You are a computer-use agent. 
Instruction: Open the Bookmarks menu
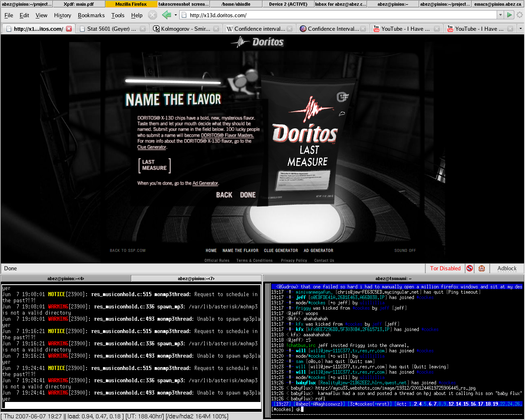pyautogui.click(x=91, y=15)
